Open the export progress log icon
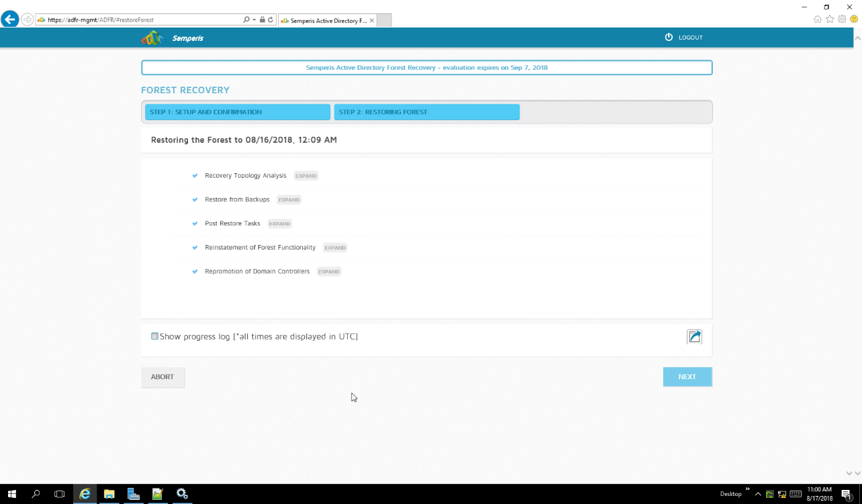862x504 pixels. point(694,336)
